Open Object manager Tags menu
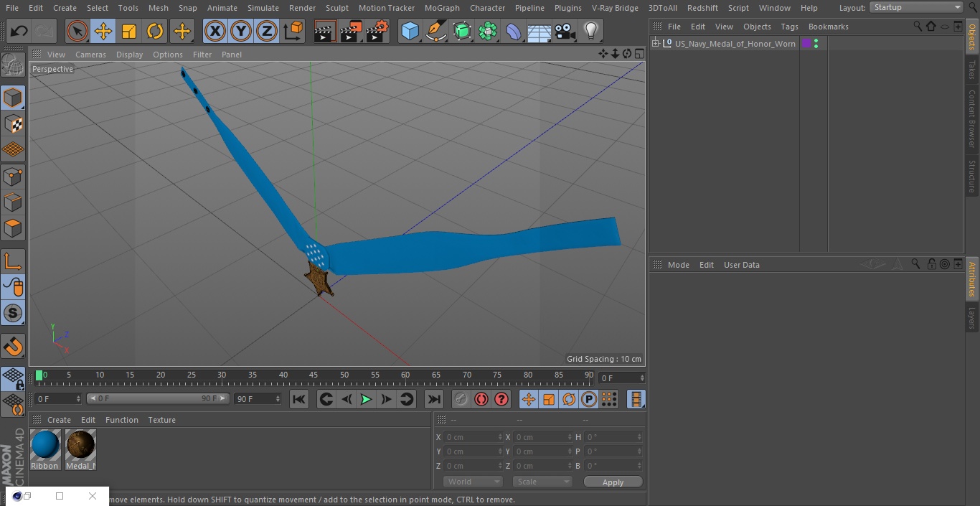The image size is (980, 506). 789,27
